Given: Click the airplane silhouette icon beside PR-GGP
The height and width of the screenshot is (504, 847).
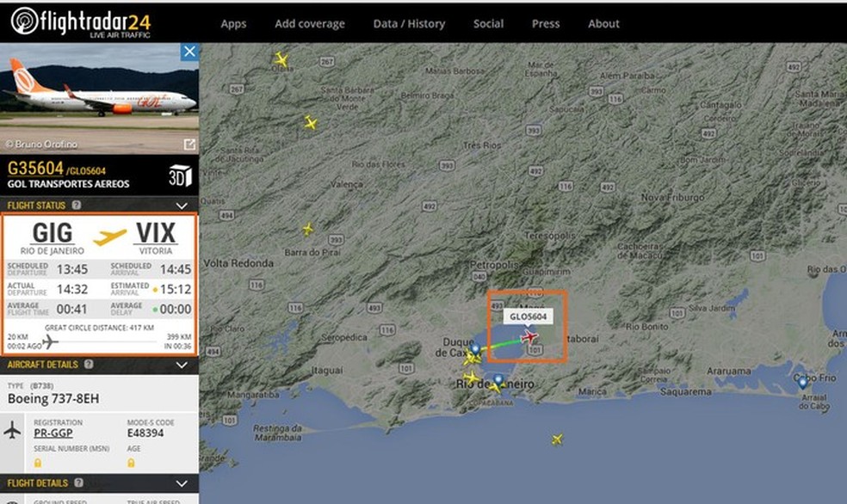Looking at the screenshot, I should 12,431.
